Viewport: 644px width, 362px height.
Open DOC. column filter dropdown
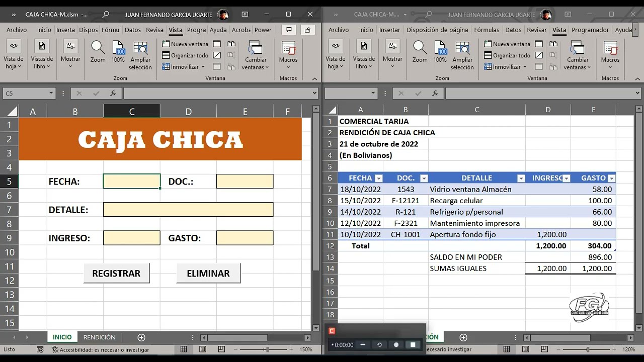click(x=424, y=178)
